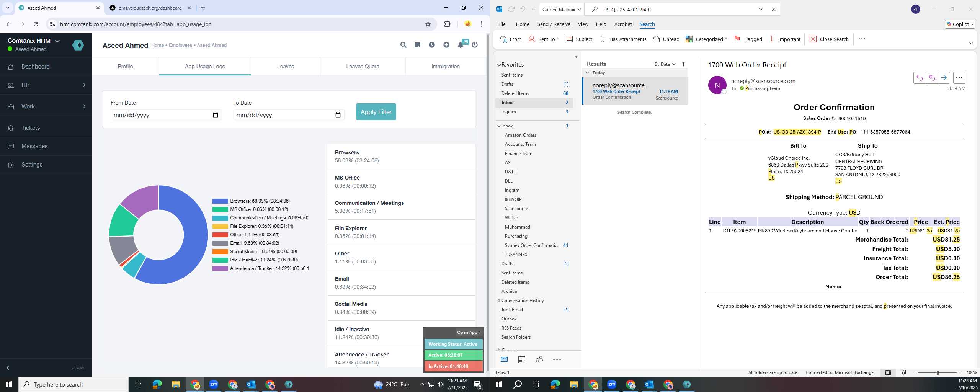Viewport: 980px width, 392px height.
Task: Switch to reading view status bar icon
Action: click(903, 372)
